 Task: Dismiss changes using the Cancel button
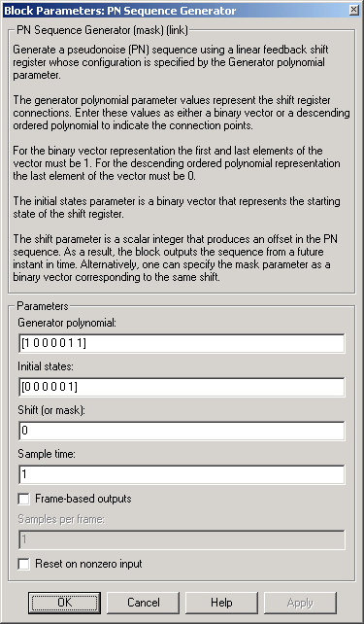pyautogui.click(x=143, y=602)
